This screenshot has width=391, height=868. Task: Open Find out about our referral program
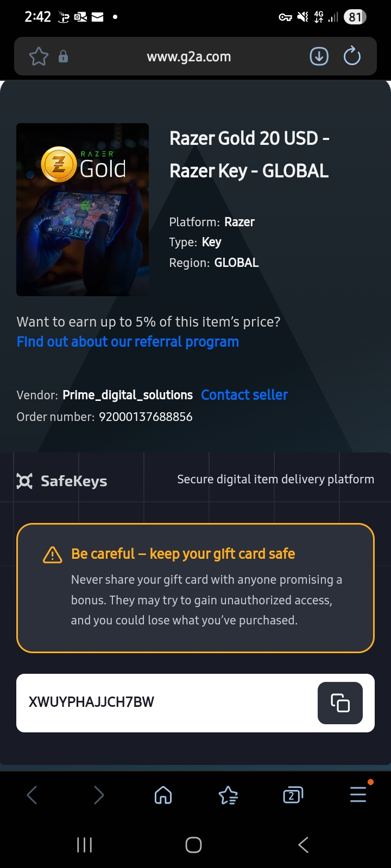128,342
